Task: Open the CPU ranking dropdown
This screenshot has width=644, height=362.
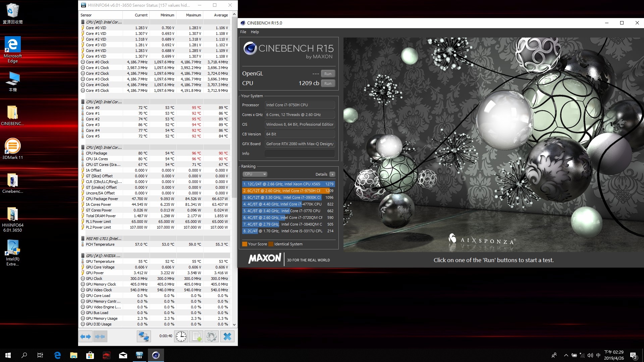Action: click(x=255, y=174)
